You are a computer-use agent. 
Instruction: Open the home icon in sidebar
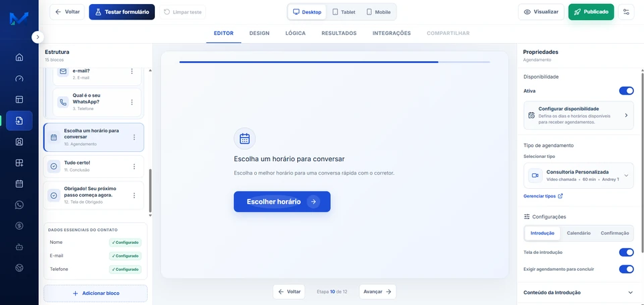(19, 57)
